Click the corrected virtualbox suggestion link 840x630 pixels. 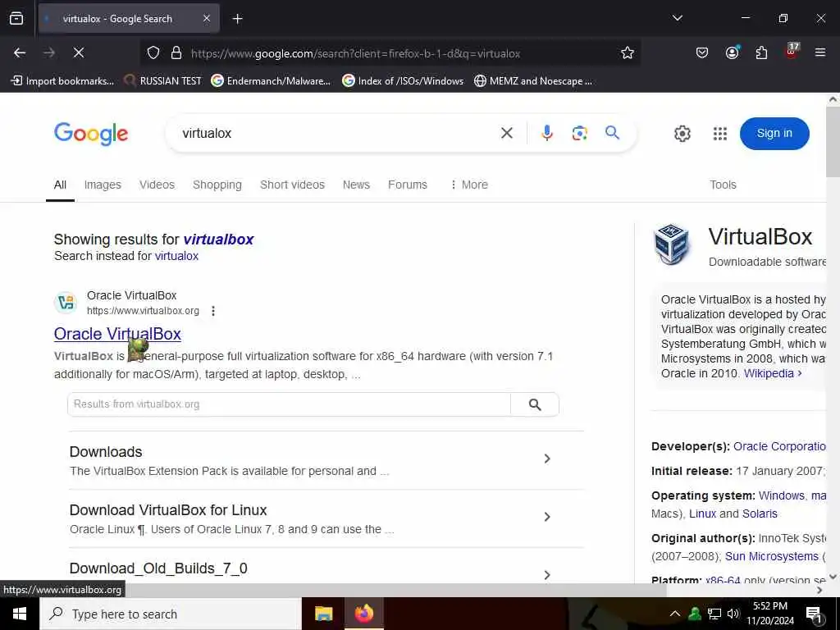[218, 240]
